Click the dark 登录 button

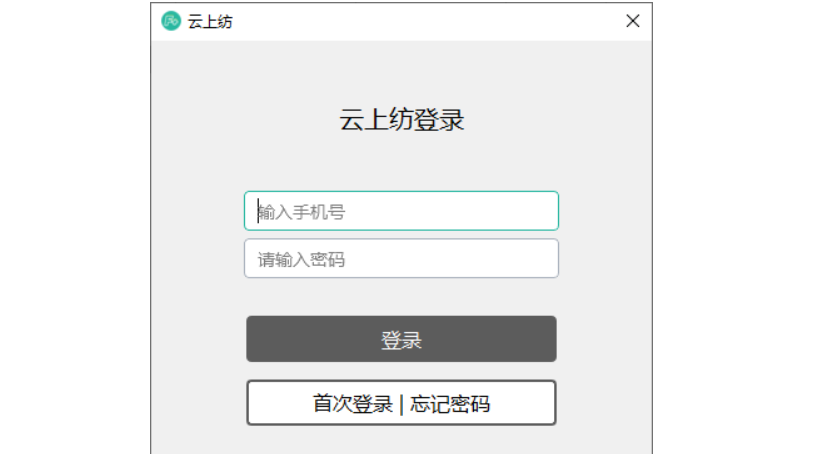pyautogui.click(x=401, y=339)
